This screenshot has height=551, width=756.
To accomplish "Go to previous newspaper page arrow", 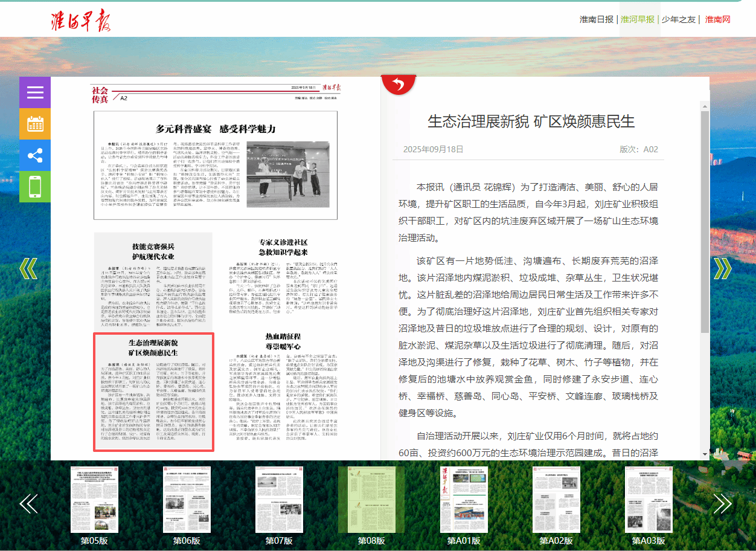I will [28, 268].
